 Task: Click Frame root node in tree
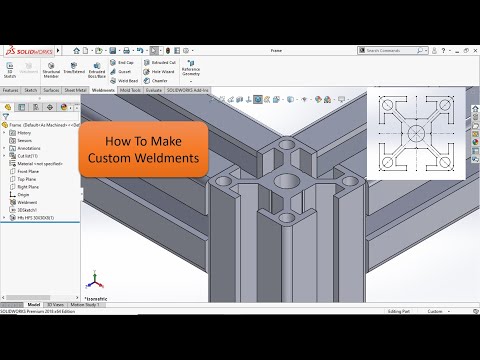[41, 125]
